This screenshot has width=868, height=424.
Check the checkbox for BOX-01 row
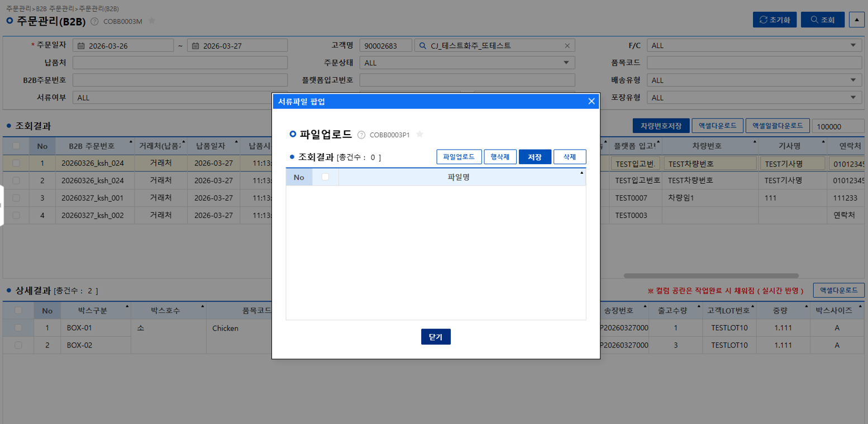point(18,328)
